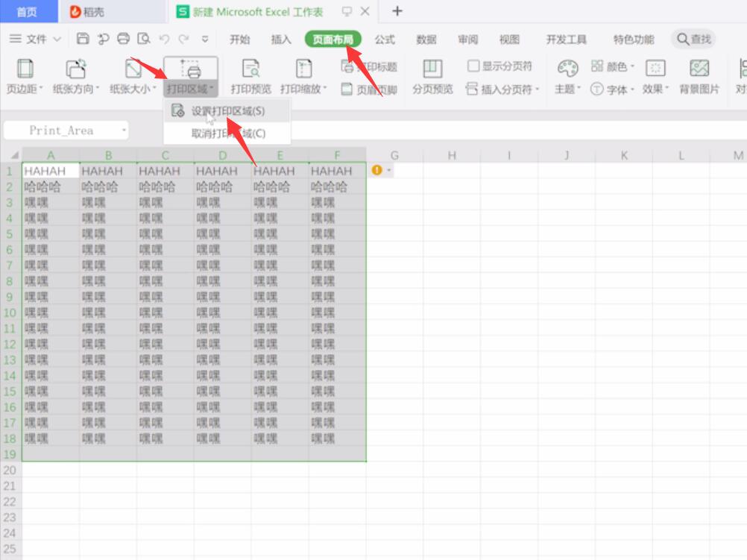Click cell A1 containing HAHAH

[x=51, y=171]
